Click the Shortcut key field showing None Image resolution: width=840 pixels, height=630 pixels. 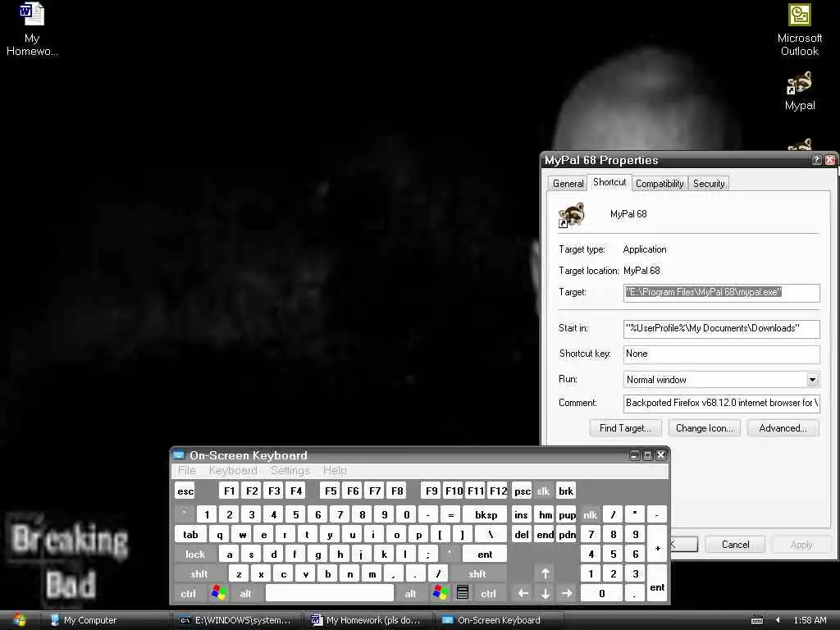click(721, 354)
